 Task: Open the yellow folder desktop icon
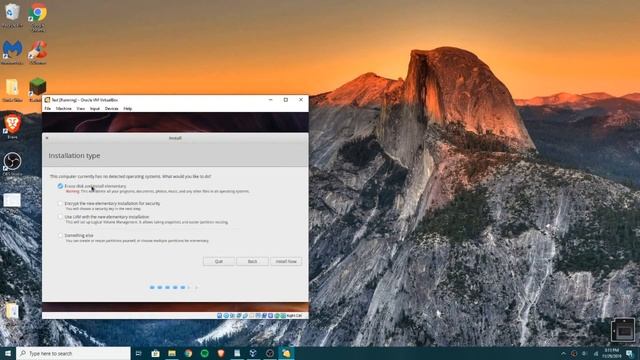[12, 90]
